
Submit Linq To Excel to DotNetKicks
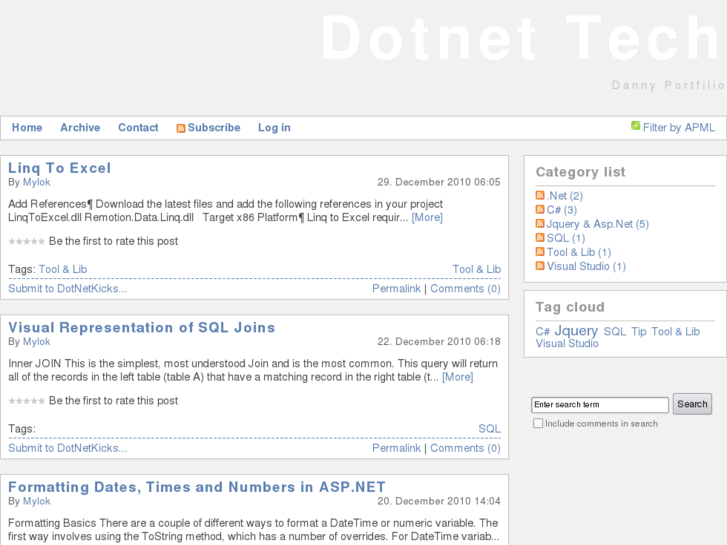pos(68,289)
